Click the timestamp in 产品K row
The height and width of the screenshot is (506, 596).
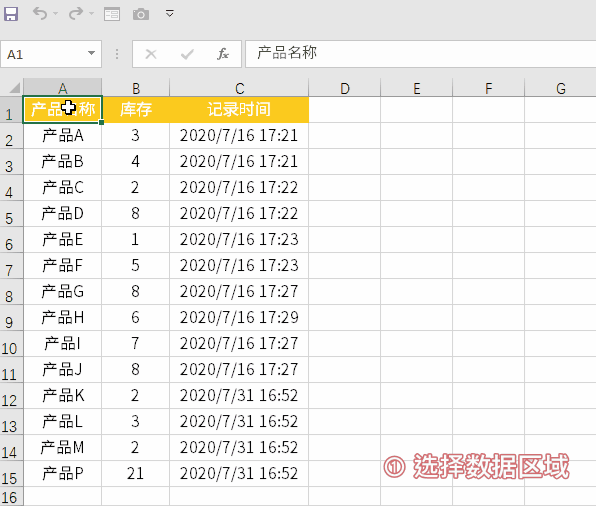(x=239, y=396)
